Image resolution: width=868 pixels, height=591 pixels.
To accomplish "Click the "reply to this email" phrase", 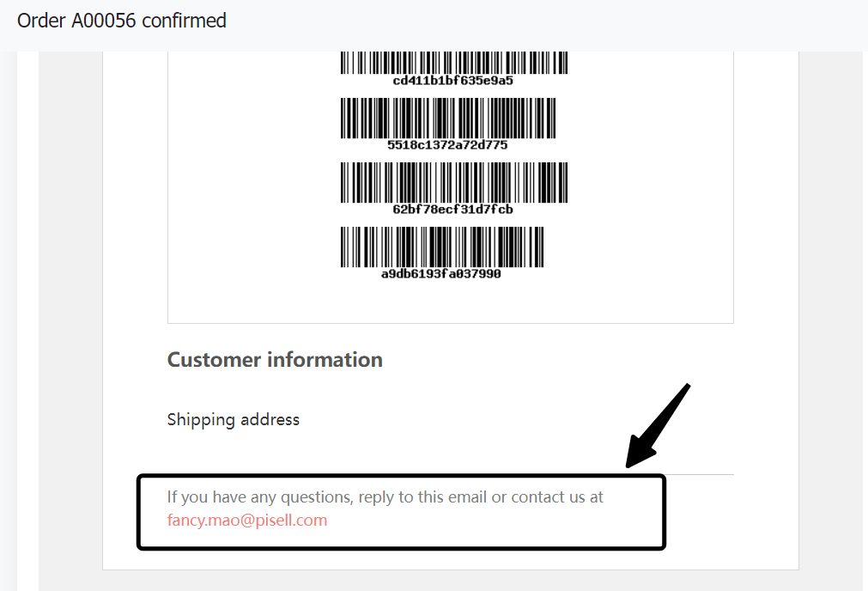I will pyautogui.click(x=422, y=497).
